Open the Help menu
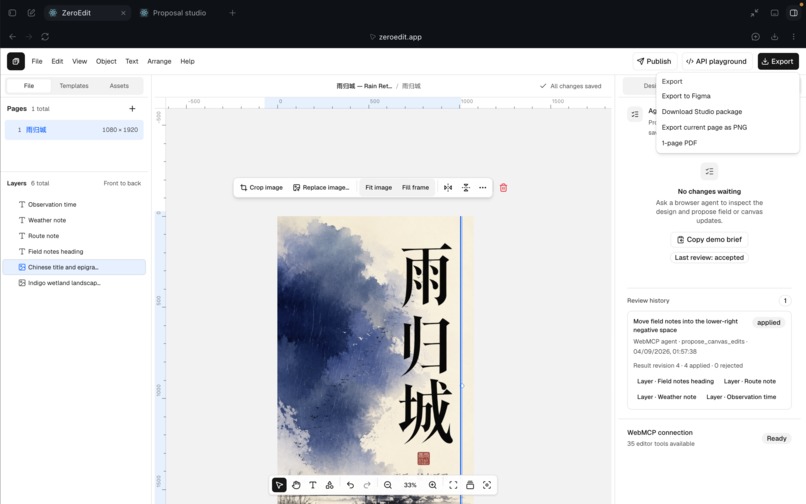This screenshot has width=806, height=504. pyautogui.click(x=187, y=61)
